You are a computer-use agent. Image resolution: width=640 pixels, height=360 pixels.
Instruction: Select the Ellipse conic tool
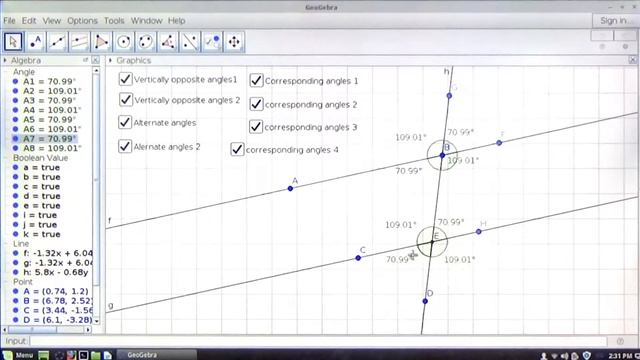coord(146,42)
